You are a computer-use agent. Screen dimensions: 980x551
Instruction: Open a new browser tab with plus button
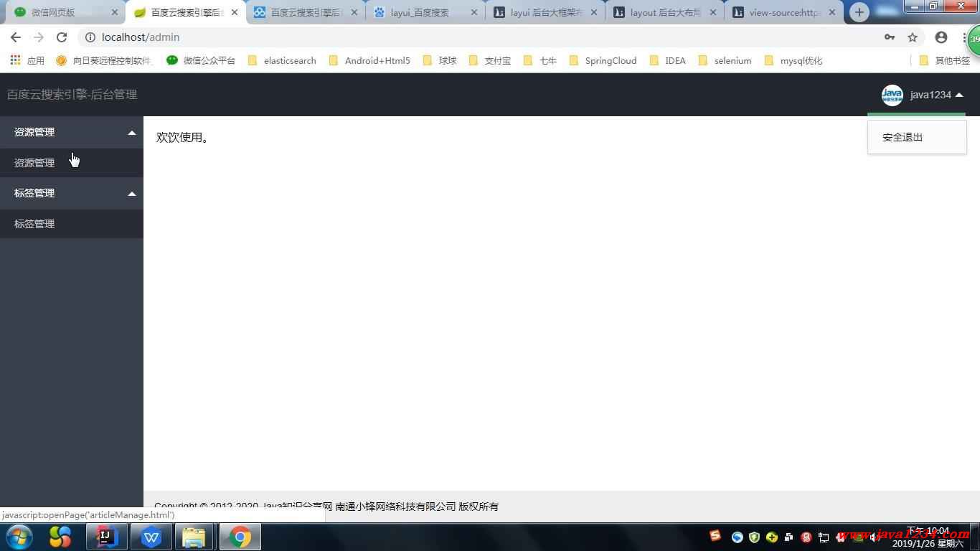click(x=859, y=12)
